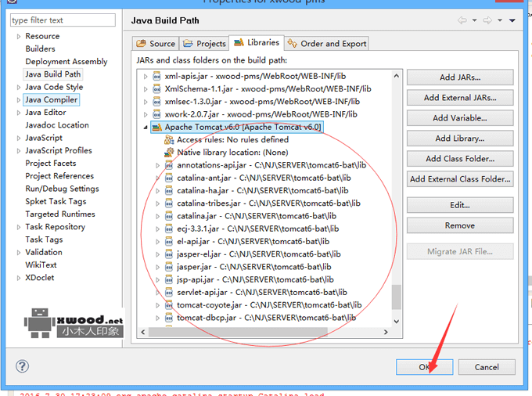This screenshot has height=396, width=532.
Task: Click the back navigation arrow icon
Action: tap(462, 20)
